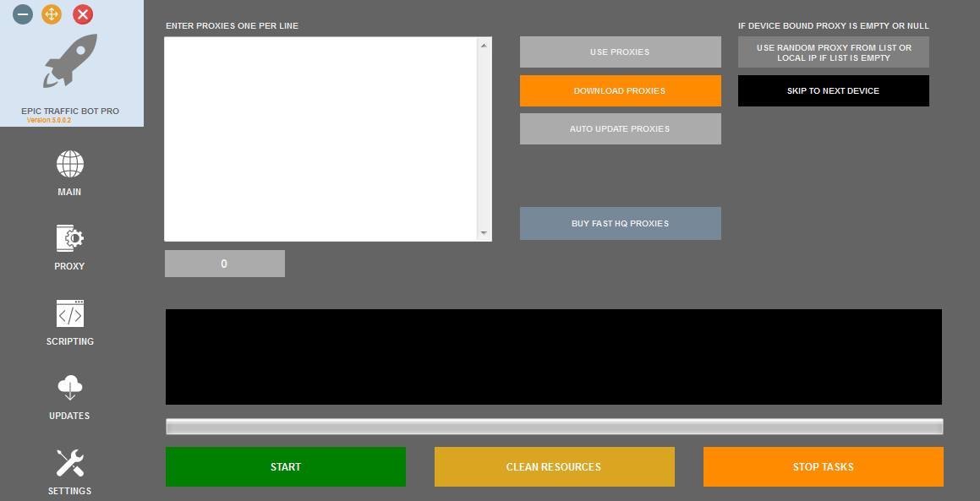Click the orange STOP TASKS button

tap(823, 466)
